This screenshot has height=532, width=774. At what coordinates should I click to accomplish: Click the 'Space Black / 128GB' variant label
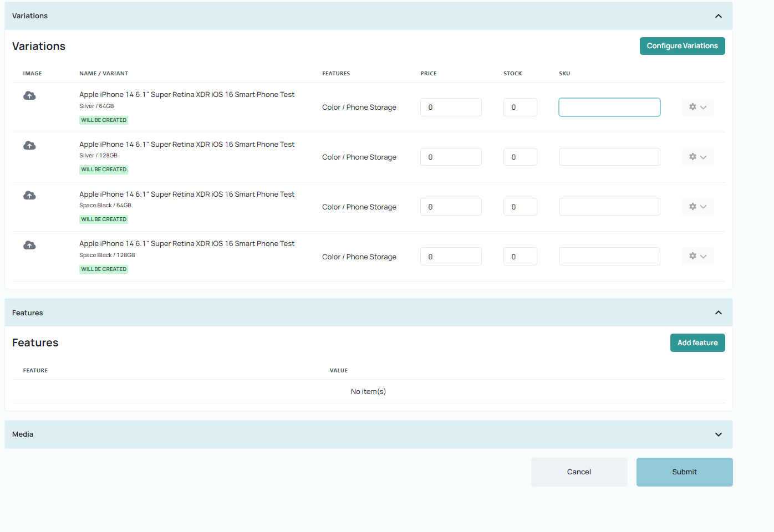107,255
